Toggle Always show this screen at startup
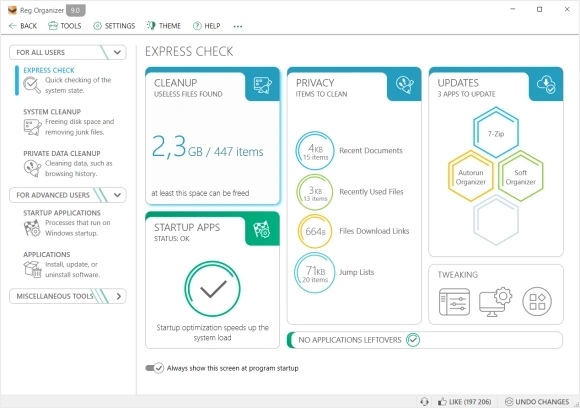 pos(155,368)
